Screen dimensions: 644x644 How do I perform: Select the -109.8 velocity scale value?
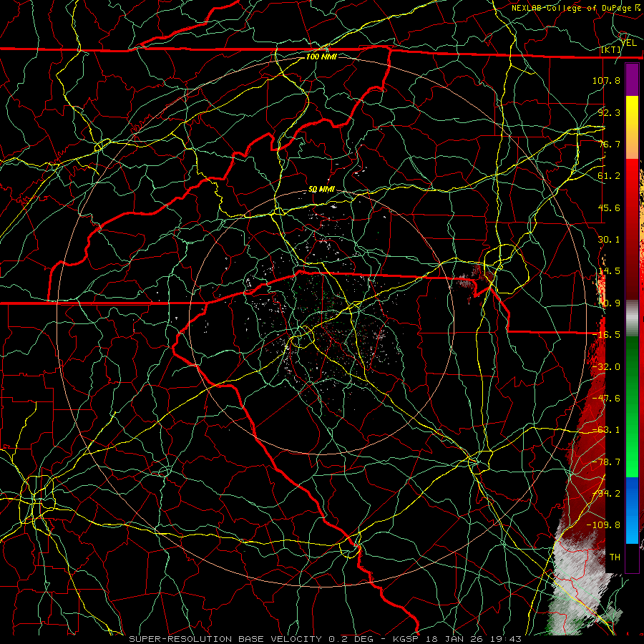603,525
